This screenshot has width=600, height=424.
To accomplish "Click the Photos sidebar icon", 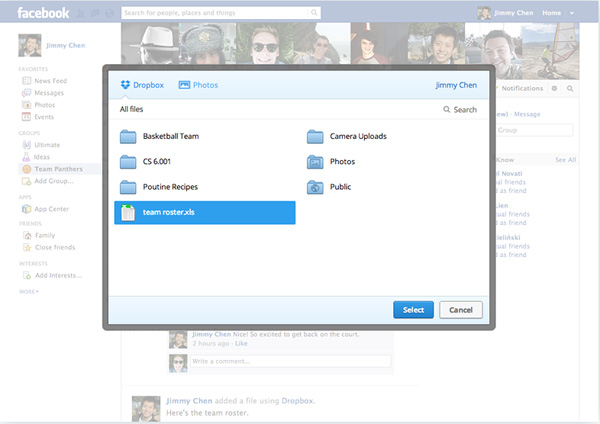I will (26, 105).
